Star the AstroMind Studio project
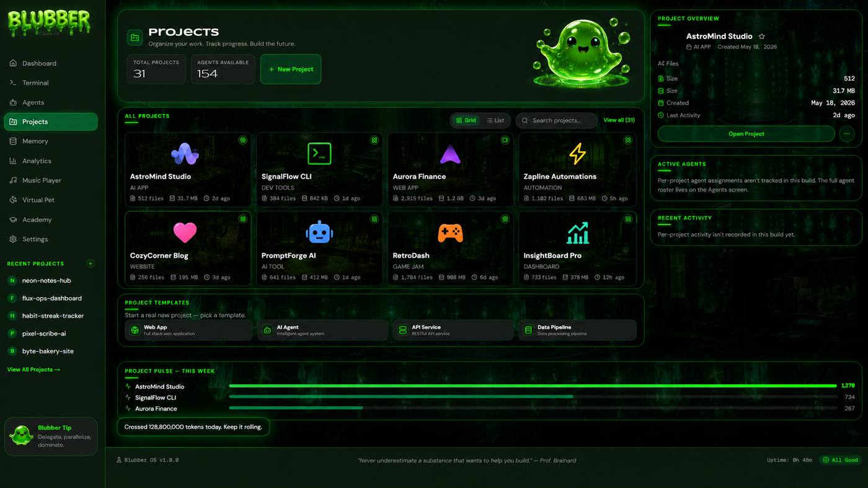 point(762,37)
